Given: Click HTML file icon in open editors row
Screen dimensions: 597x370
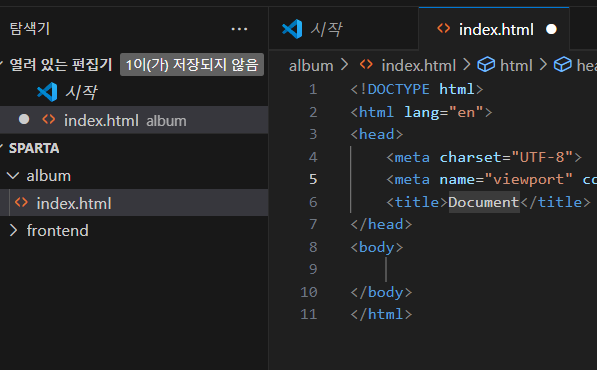Looking at the screenshot, I should pyautogui.click(x=49, y=120).
